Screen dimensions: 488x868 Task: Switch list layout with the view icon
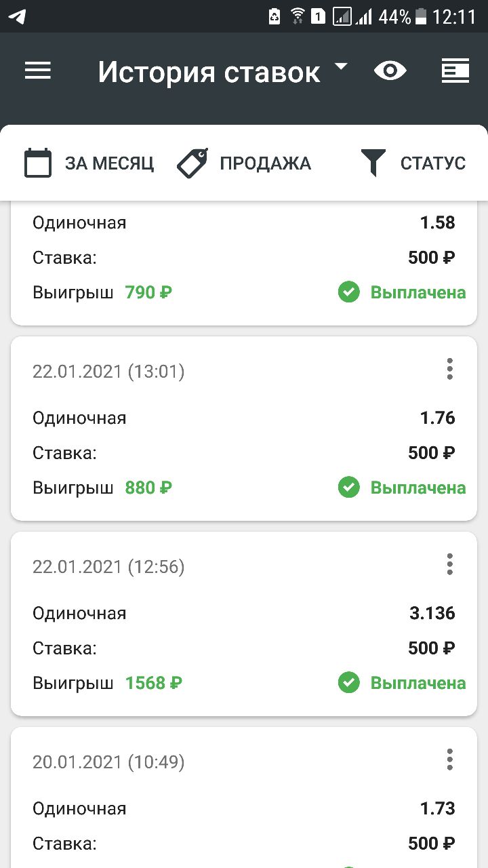[455, 71]
